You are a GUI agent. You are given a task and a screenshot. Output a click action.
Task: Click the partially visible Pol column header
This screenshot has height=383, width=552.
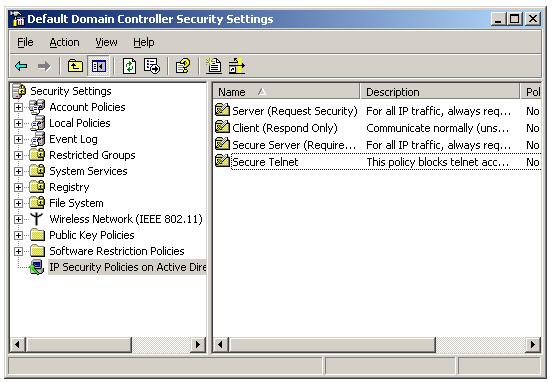531,92
